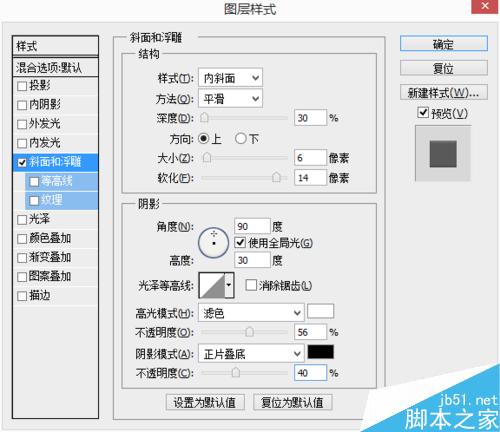
Task: Open the 样式 style dropdown (内斜面)
Action: click(230, 78)
